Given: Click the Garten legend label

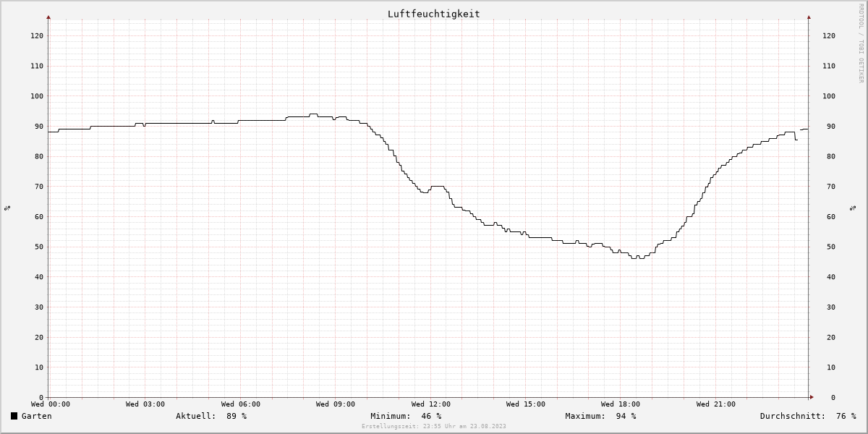Looking at the screenshot, I should pos(37,416).
